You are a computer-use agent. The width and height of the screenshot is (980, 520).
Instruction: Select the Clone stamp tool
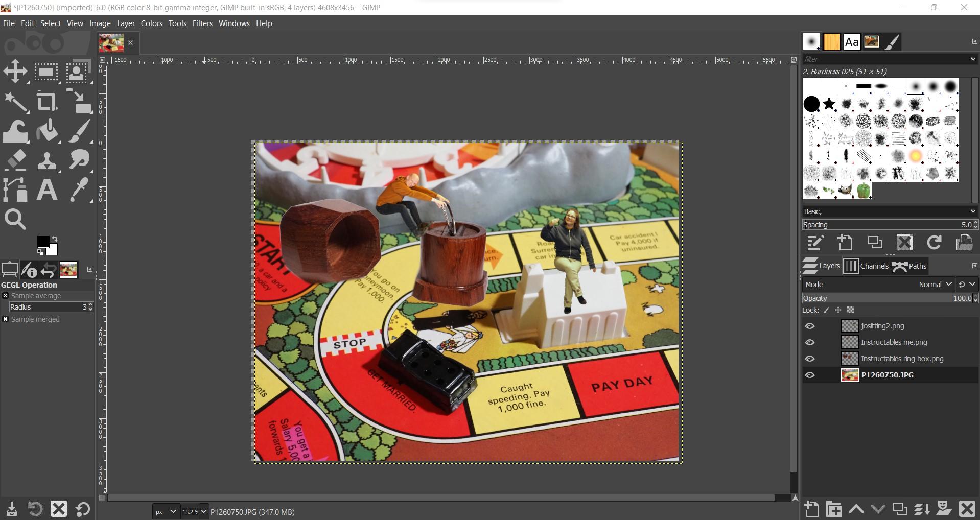[x=46, y=160]
